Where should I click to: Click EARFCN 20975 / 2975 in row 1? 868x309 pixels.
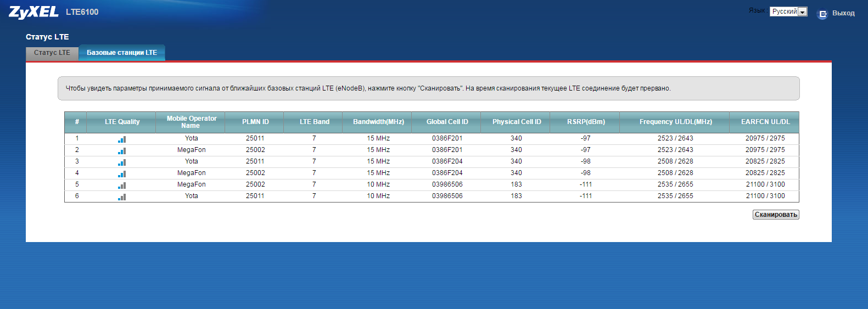coord(765,138)
